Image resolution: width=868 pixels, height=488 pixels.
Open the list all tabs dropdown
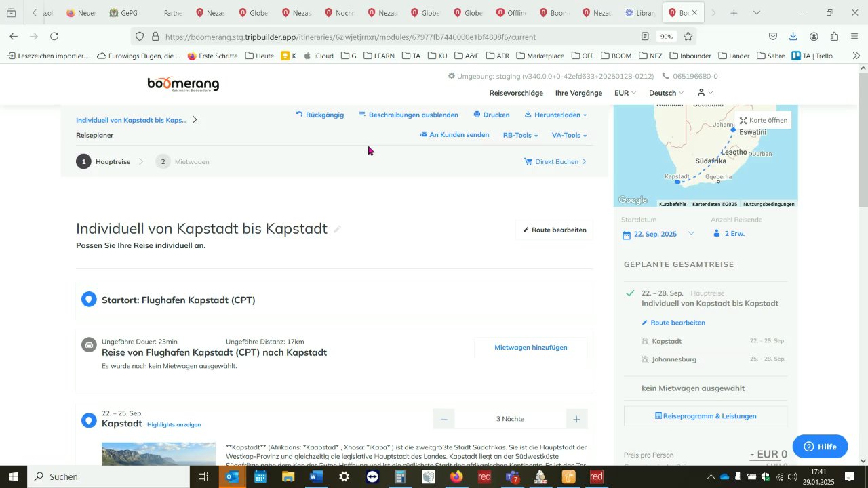click(757, 13)
